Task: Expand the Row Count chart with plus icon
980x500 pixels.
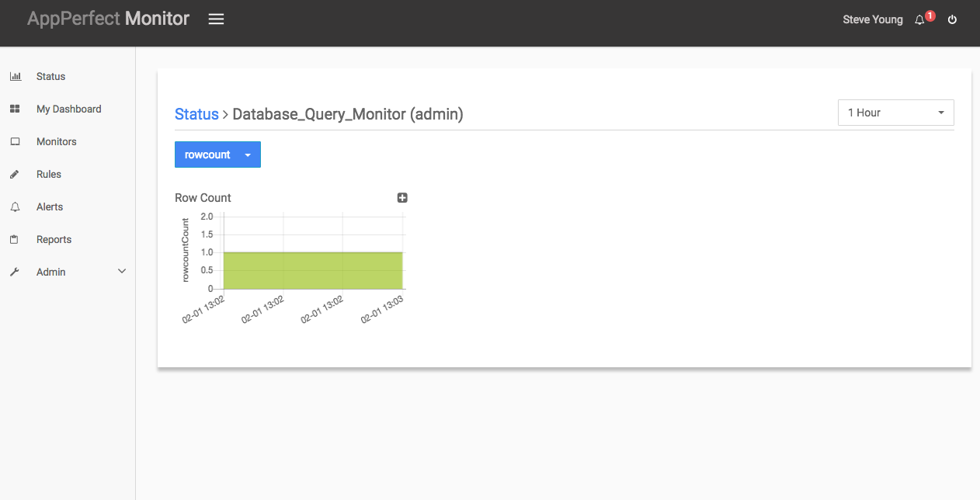Action: 402,198
